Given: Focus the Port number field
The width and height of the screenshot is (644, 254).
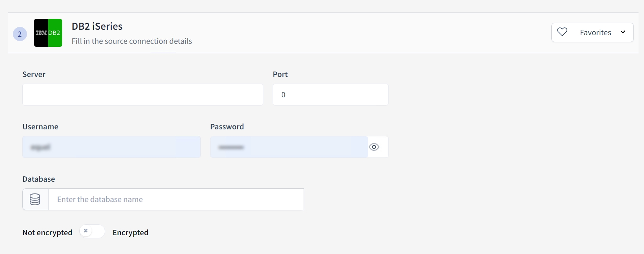Looking at the screenshot, I should click(x=330, y=95).
